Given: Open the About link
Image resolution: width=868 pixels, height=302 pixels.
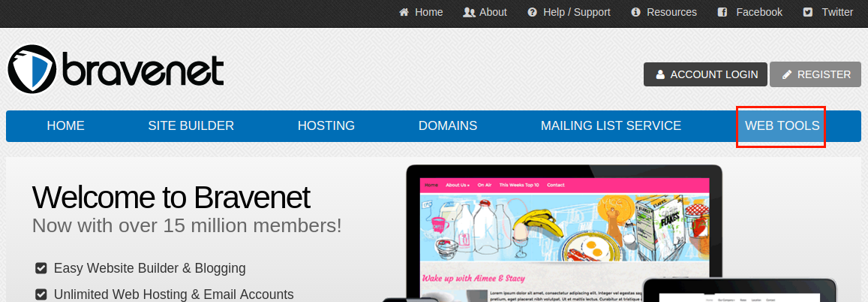Looking at the screenshot, I should point(493,12).
